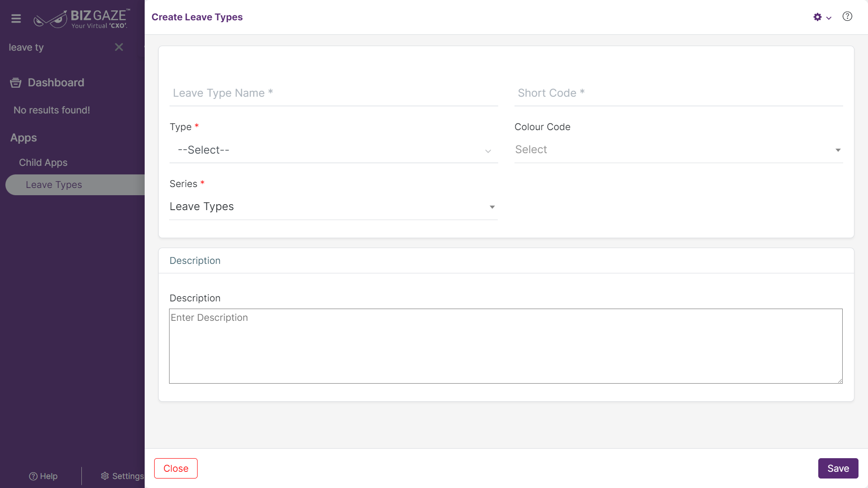Click the Series dropdown arrow

(x=492, y=207)
